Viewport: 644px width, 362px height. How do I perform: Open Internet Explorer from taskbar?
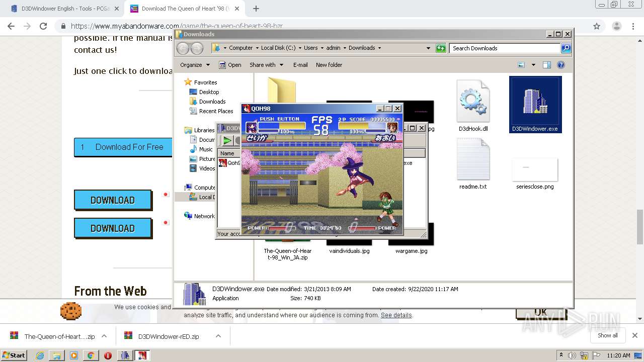(x=40, y=355)
